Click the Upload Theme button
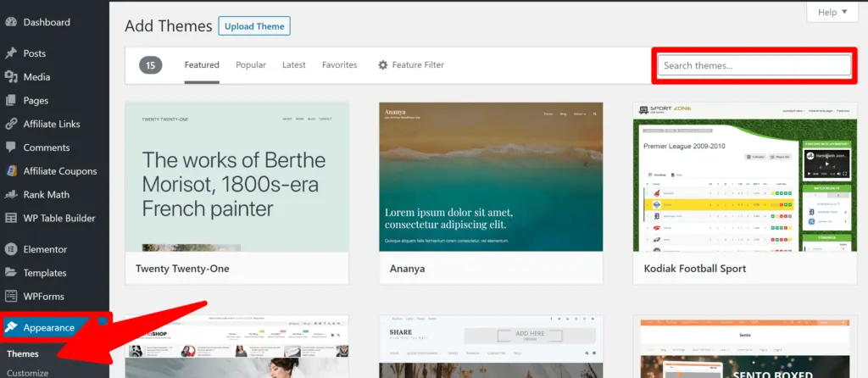Image resolution: width=868 pixels, height=378 pixels. click(x=254, y=26)
